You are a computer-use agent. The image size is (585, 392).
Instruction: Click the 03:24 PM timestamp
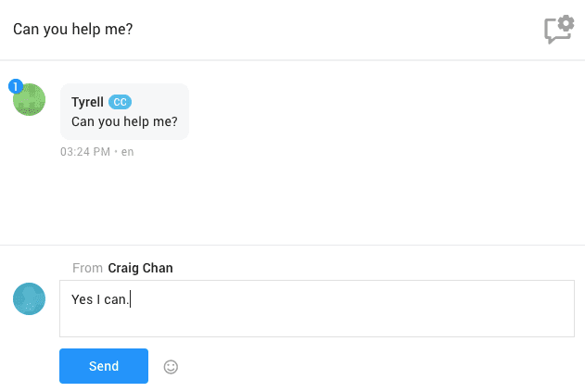tap(85, 151)
